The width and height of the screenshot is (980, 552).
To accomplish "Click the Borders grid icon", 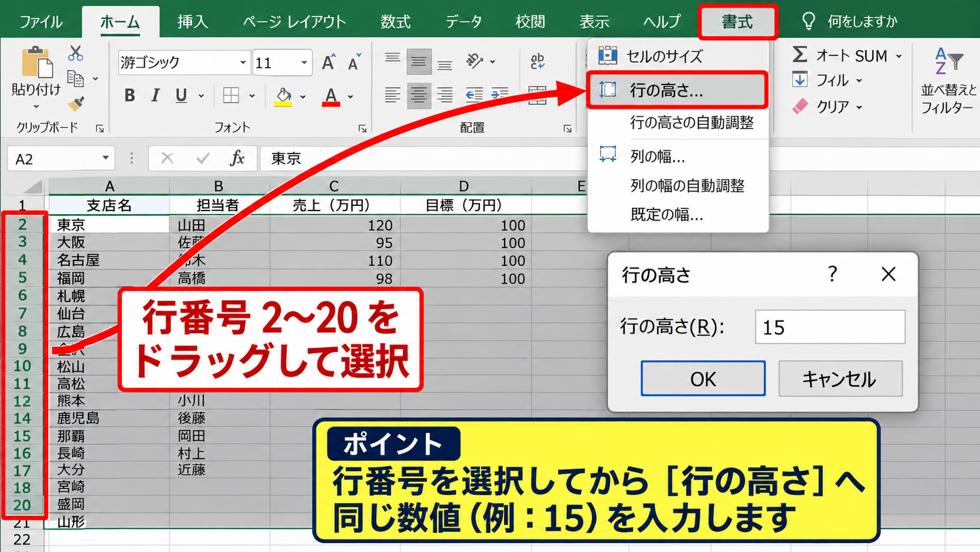I will pyautogui.click(x=232, y=96).
